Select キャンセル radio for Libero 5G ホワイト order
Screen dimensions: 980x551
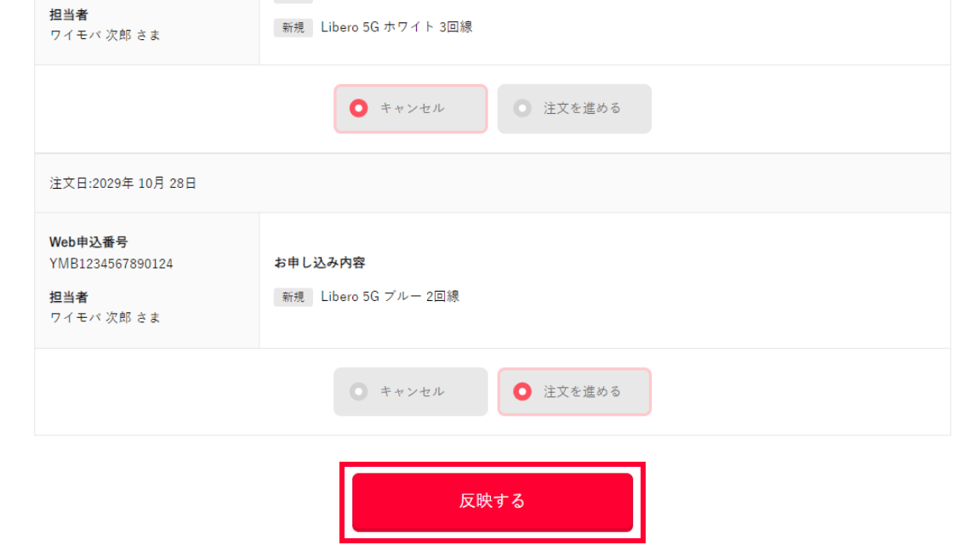pyautogui.click(x=410, y=109)
